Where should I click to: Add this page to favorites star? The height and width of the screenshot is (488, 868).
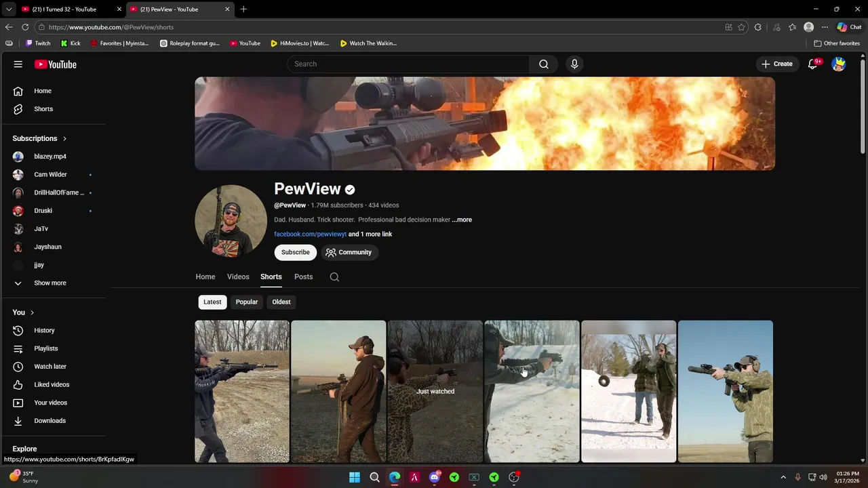pos(741,27)
